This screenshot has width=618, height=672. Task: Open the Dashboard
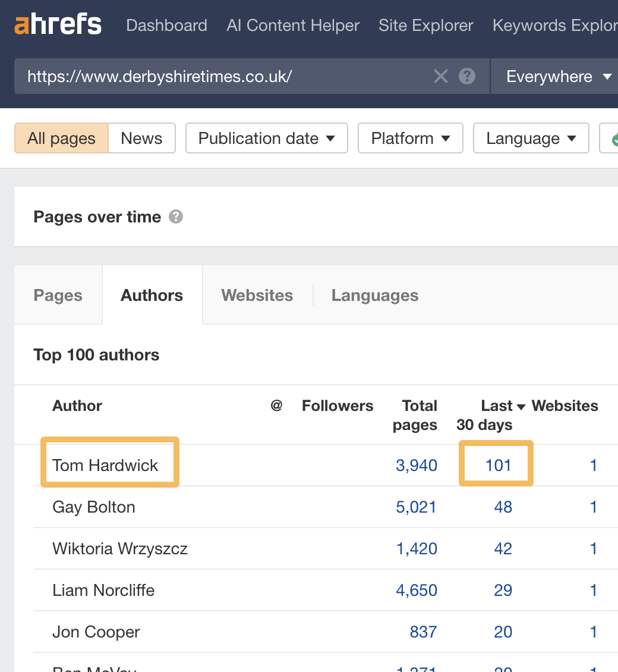pos(166,25)
